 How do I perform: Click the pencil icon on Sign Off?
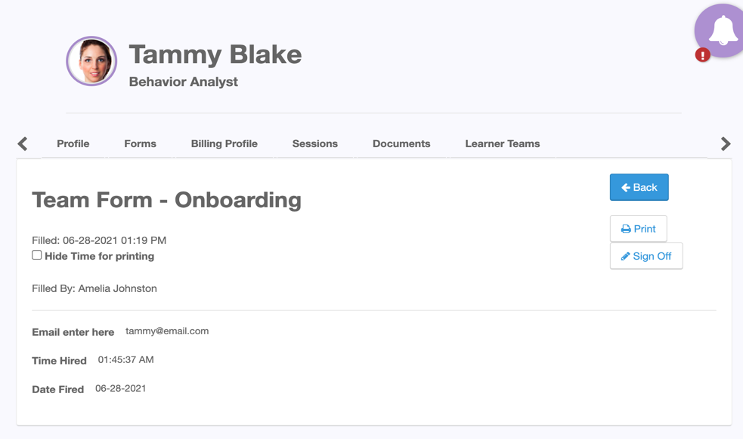625,256
